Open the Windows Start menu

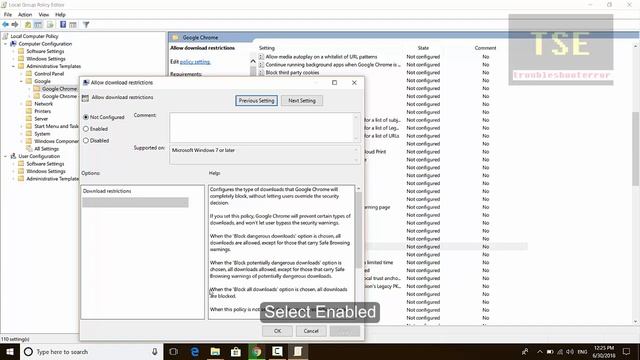click(x=10, y=351)
